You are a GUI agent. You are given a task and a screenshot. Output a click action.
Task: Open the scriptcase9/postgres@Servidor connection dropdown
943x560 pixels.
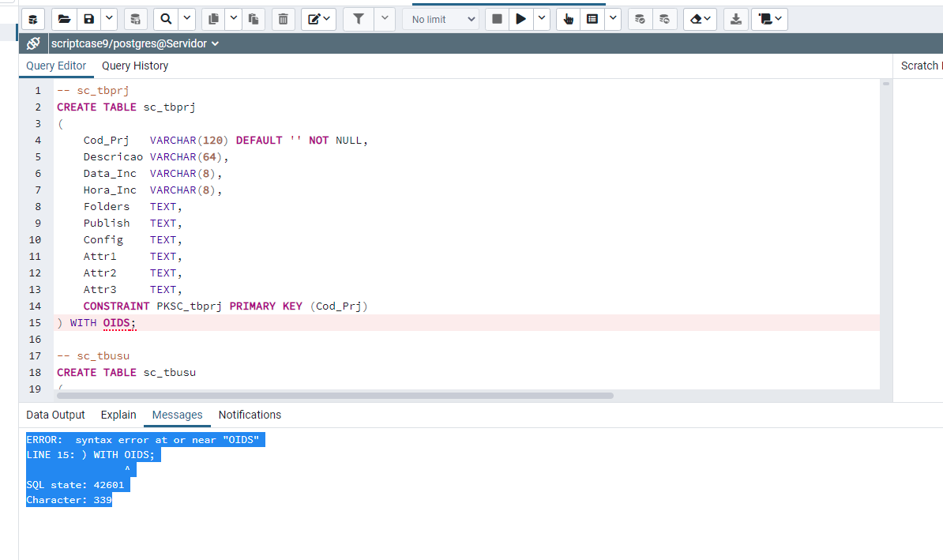pyautogui.click(x=135, y=43)
